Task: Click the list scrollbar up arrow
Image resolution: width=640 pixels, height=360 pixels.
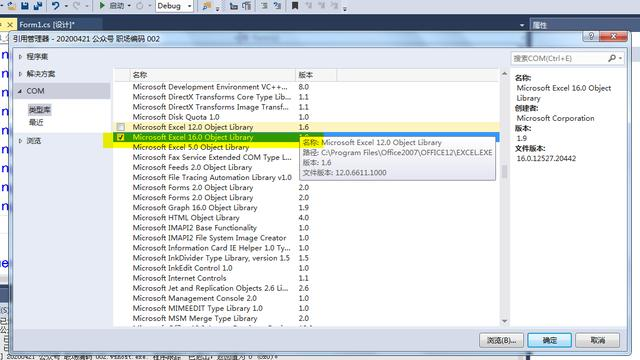Action: pos(504,74)
